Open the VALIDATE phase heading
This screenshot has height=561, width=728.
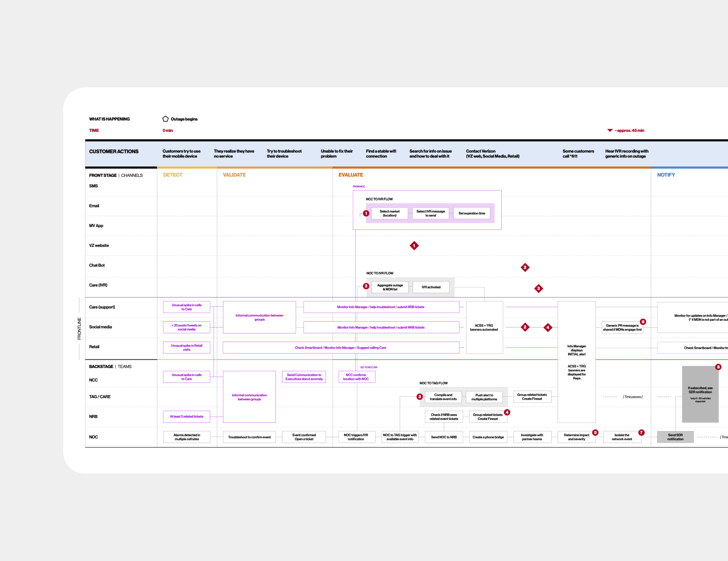pyautogui.click(x=234, y=175)
